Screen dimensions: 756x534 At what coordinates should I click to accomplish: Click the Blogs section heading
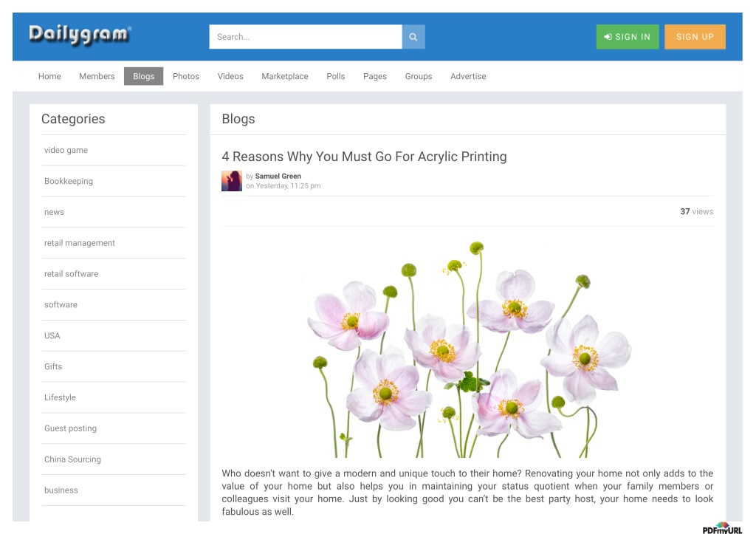pyautogui.click(x=238, y=119)
